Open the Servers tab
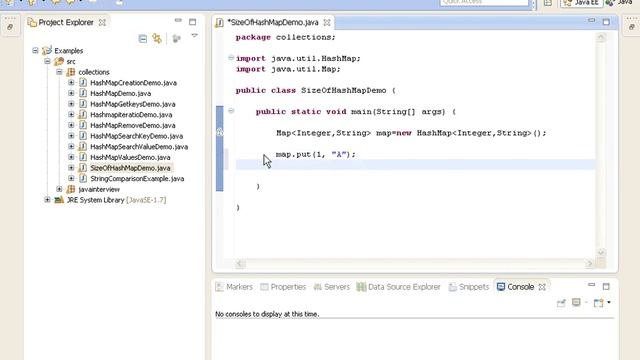This screenshot has height=360, width=640. coord(331,287)
